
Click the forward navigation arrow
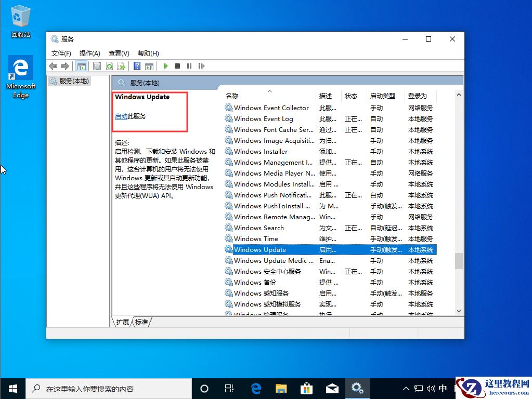tap(64, 66)
